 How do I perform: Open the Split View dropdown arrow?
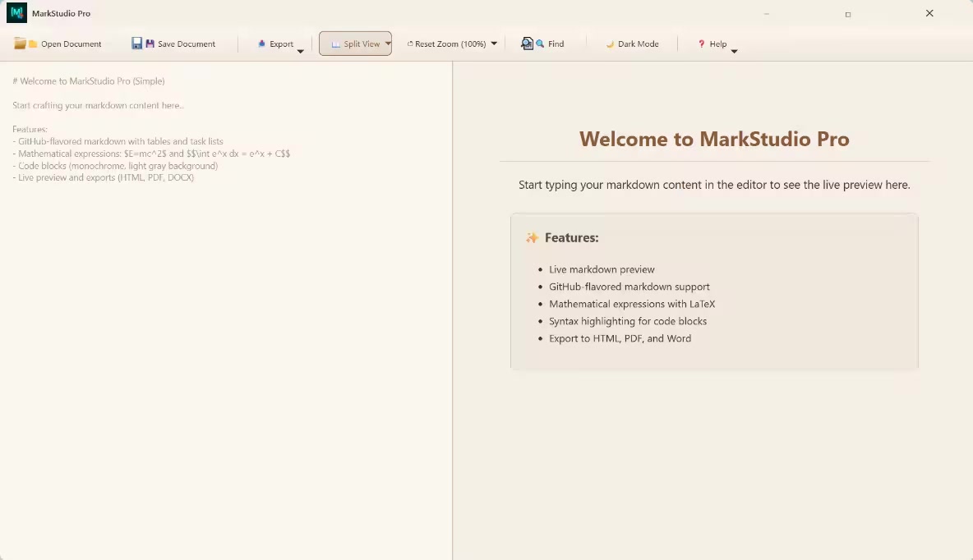[388, 44]
